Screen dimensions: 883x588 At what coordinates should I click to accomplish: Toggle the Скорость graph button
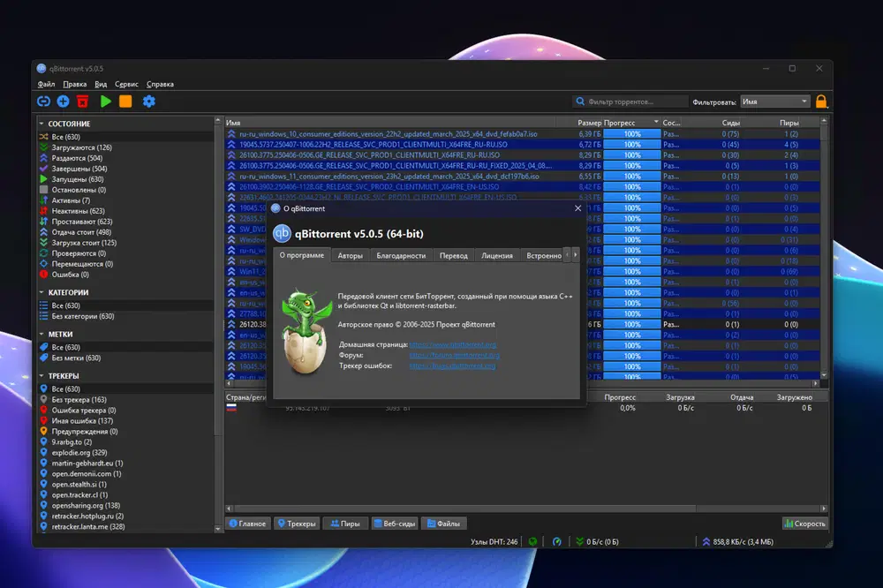pyautogui.click(x=804, y=524)
